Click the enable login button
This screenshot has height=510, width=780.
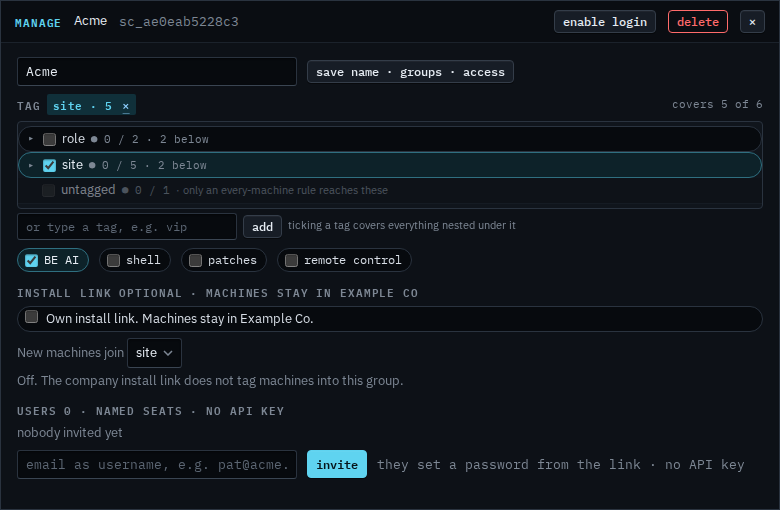(604, 22)
